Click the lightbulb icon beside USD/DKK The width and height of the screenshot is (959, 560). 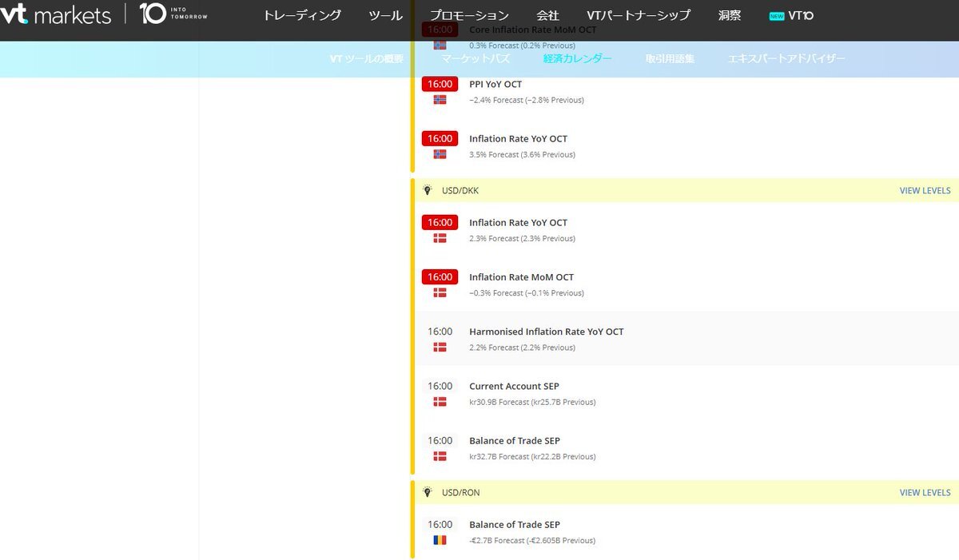click(x=428, y=190)
